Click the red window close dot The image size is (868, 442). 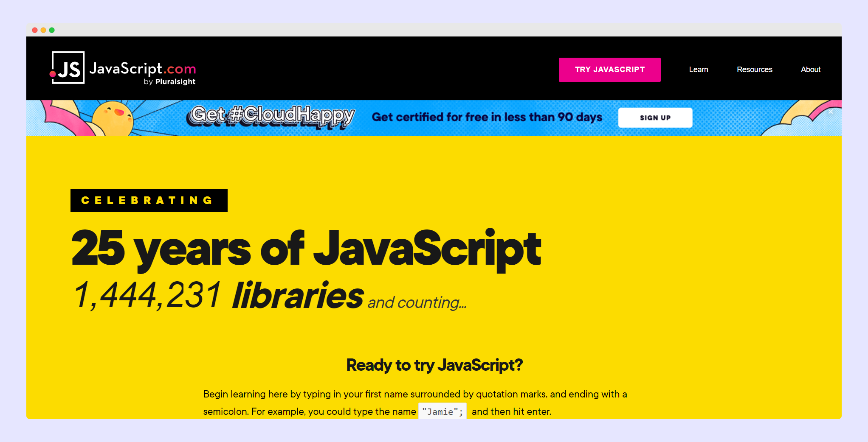coord(35,30)
